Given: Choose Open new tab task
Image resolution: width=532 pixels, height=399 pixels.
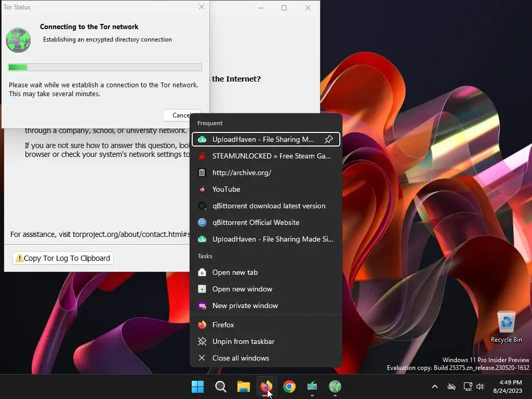Looking at the screenshot, I should 266,272.
